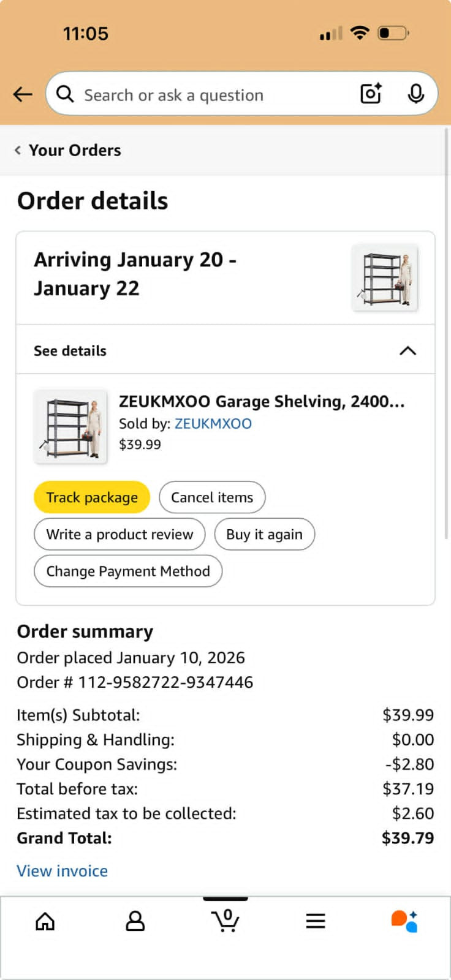Open the View invoice link
451x980 pixels.
(62, 871)
